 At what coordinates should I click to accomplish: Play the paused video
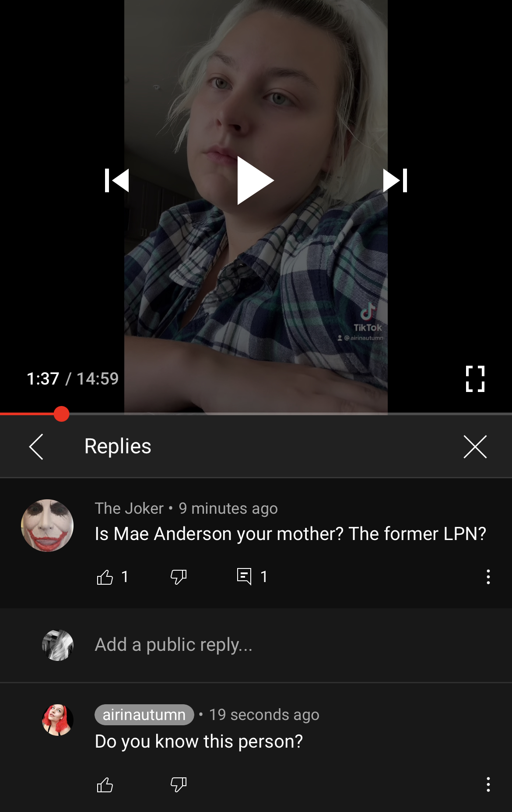click(256, 180)
